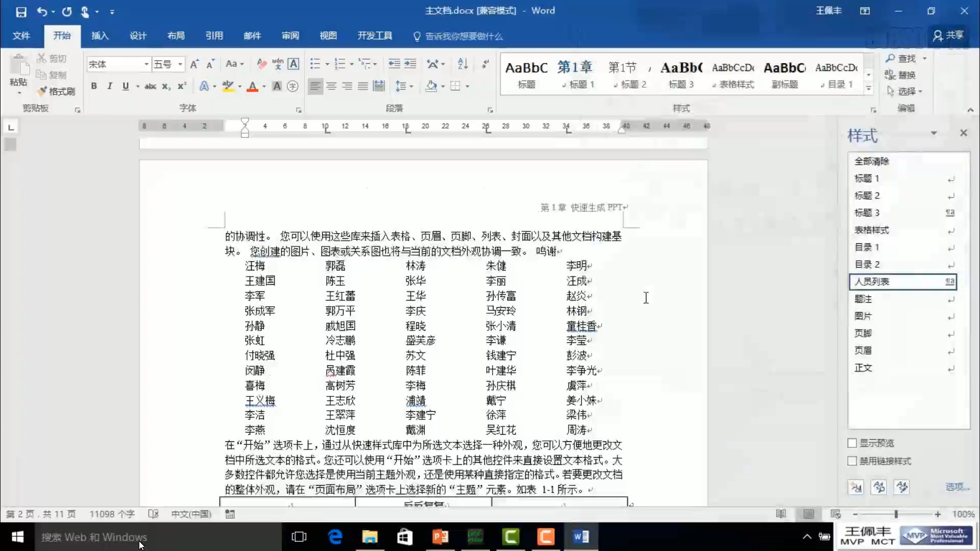Decrease the font size
The height and width of the screenshot is (551, 980).
[x=210, y=64]
